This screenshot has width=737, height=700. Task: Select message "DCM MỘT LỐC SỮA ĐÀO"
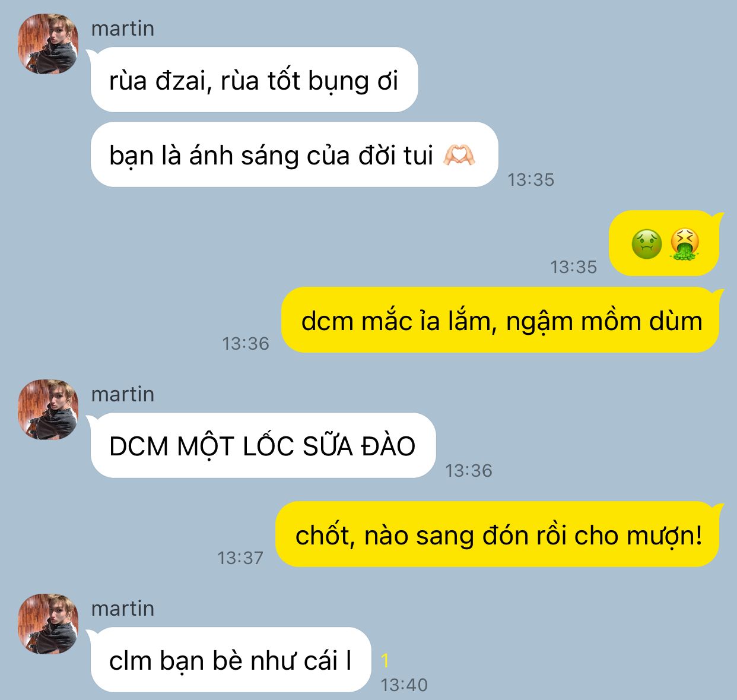263,445
